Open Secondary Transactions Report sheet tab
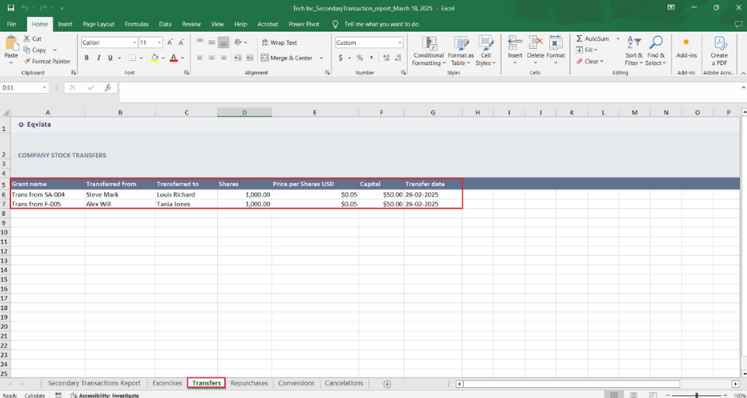747x398 pixels. [x=94, y=383]
